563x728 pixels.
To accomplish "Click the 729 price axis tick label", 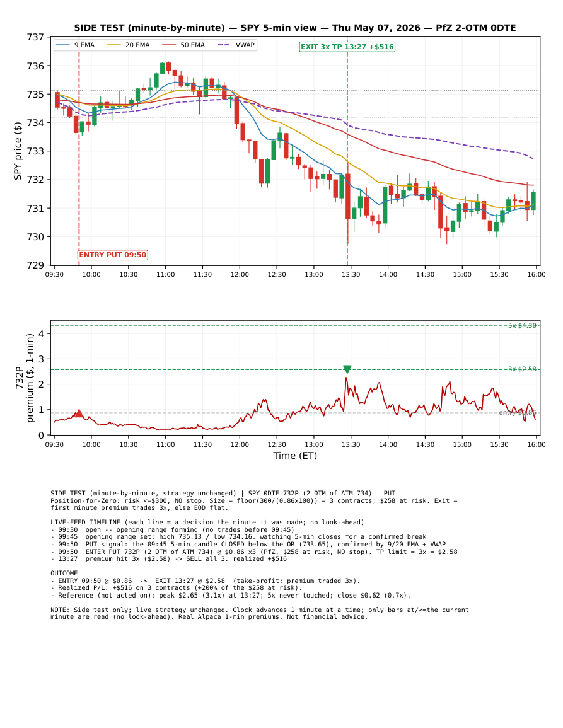I will (x=35, y=265).
